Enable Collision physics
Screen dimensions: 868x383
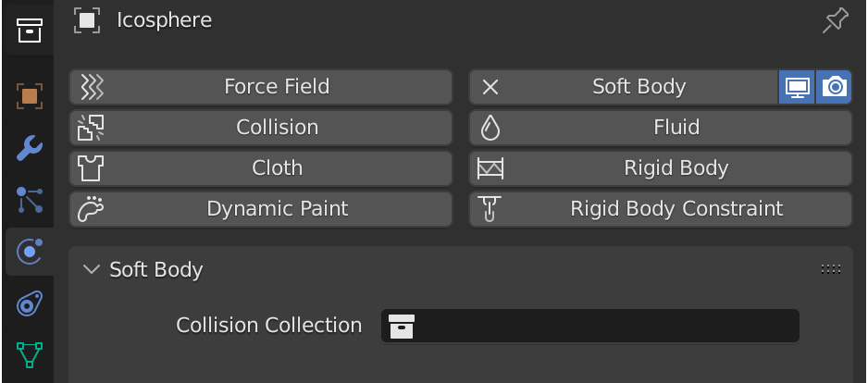[261, 128]
